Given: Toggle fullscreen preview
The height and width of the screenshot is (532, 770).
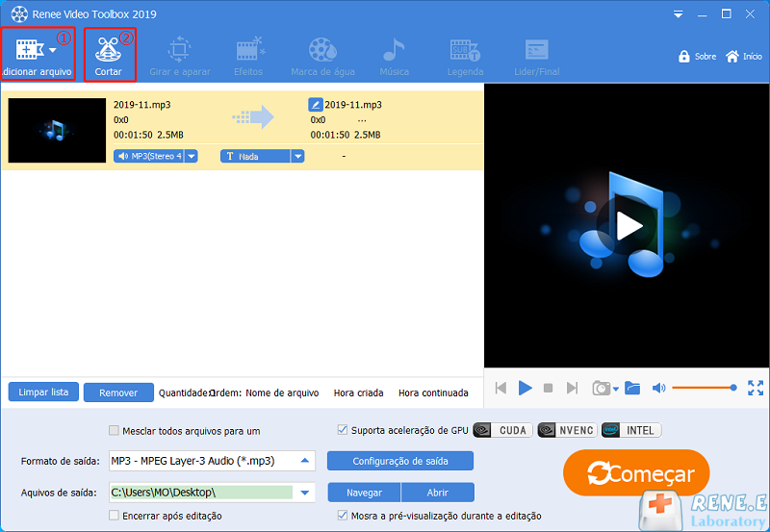Looking at the screenshot, I should pos(756,388).
